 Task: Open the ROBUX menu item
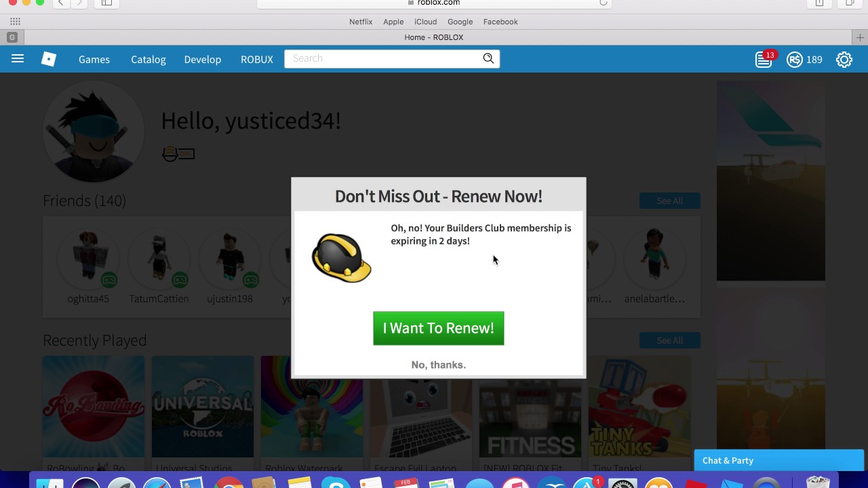[x=257, y=60]
